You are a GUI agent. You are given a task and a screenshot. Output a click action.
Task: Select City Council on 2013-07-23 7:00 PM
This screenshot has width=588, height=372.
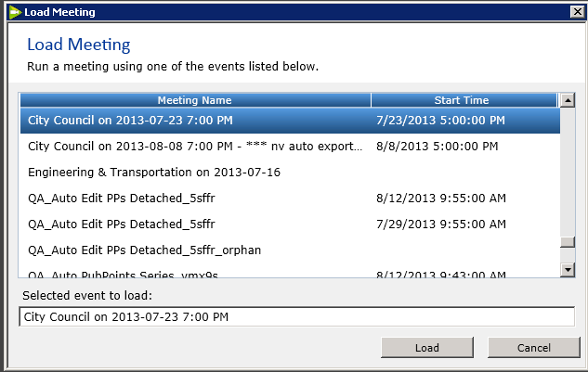click(290, 121)
